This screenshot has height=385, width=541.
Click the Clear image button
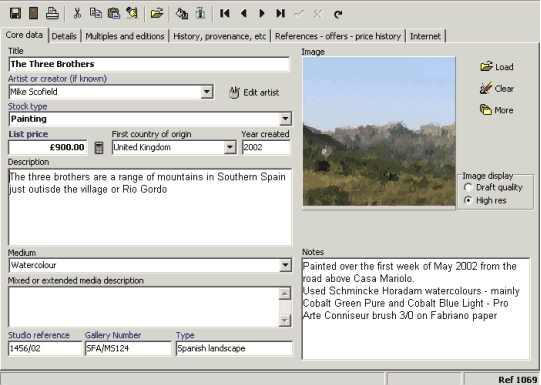point(497,89)
